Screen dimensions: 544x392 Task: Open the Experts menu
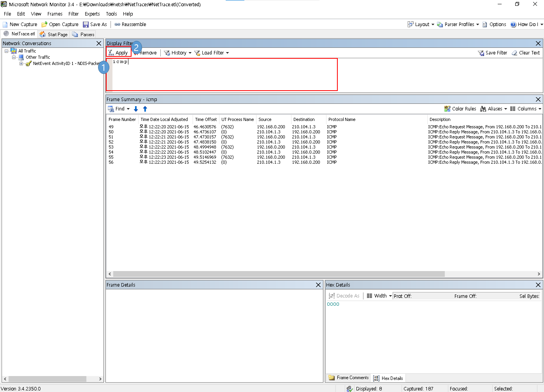(92, 14)
